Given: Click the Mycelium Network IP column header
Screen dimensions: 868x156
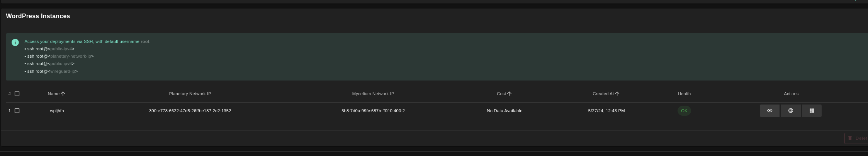Looking at the screenshot, I should coord(373,94).
